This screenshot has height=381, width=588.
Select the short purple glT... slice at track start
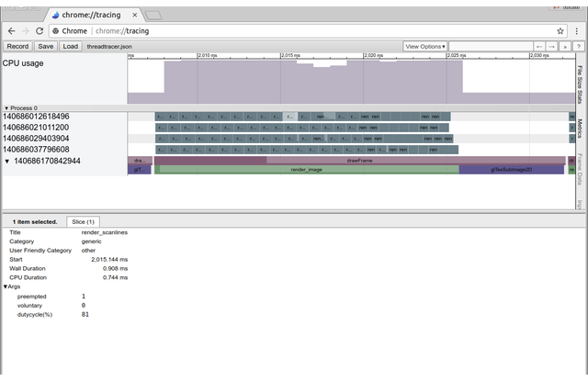pyautogui.click(x=139, y=170)
